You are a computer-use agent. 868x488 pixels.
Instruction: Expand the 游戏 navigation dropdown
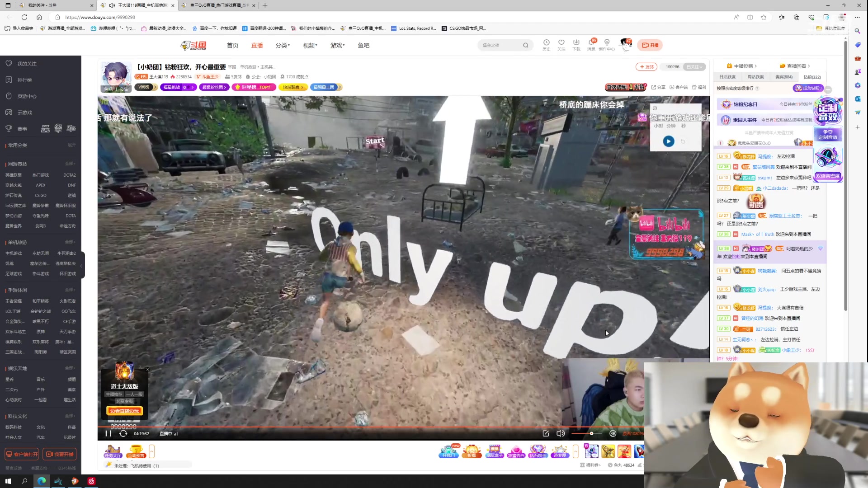tap(337, 45)
